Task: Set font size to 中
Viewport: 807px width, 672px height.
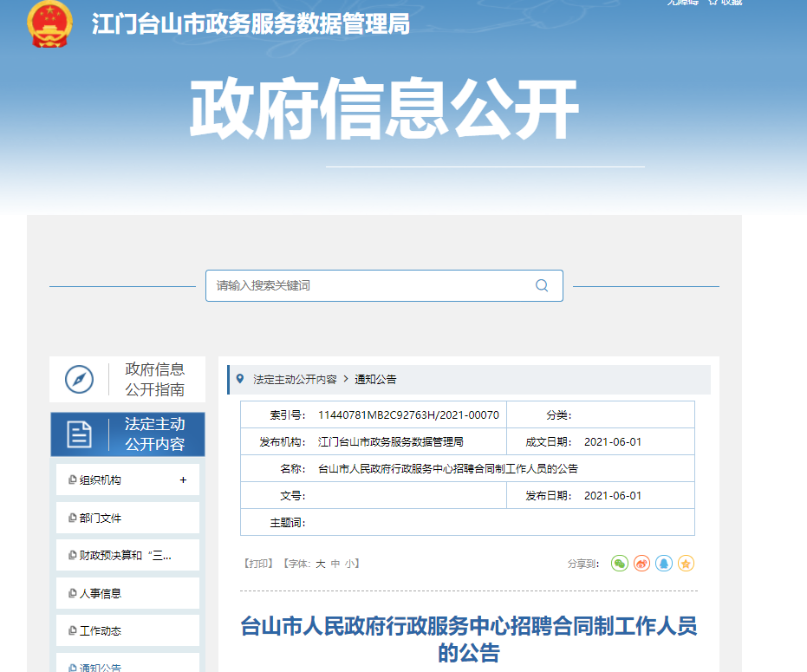Action: coord(335,564)
